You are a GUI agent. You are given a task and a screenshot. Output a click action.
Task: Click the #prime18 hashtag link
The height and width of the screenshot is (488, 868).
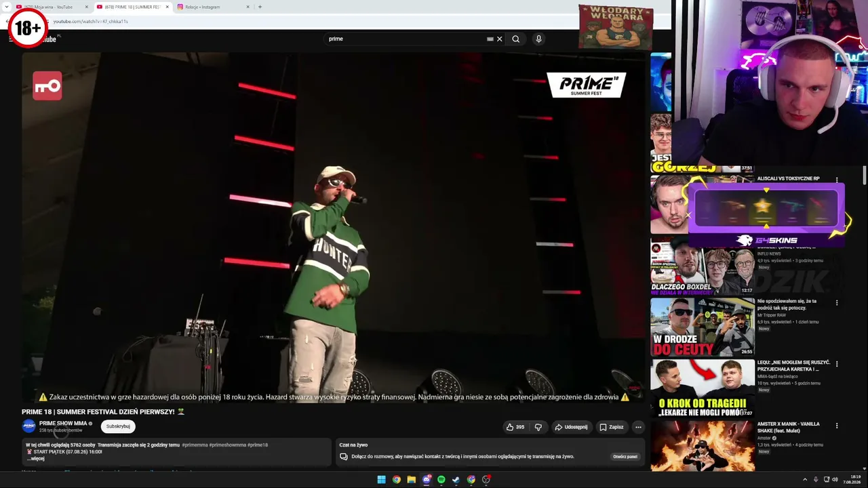pyautogui.click(x=258, y=445)
